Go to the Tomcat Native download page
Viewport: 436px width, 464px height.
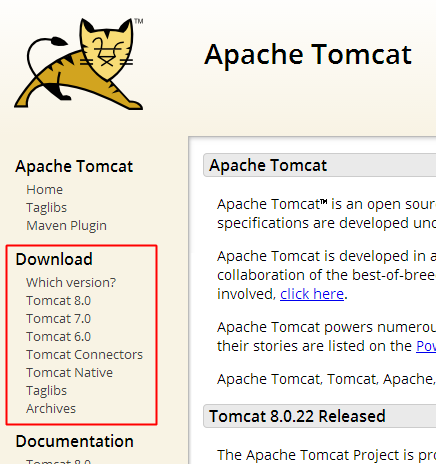coord(69,372)
